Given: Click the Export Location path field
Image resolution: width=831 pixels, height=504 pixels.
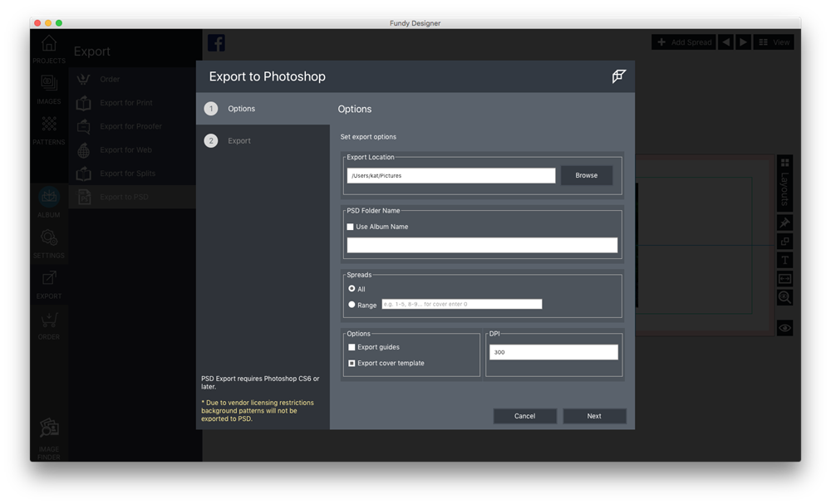Looking at the screenshot, I should click(x=451, y=176).
